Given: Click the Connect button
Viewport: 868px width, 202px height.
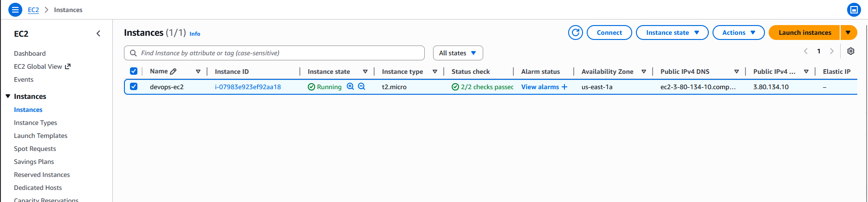Looking at the screenshot, I should (609, 33).
